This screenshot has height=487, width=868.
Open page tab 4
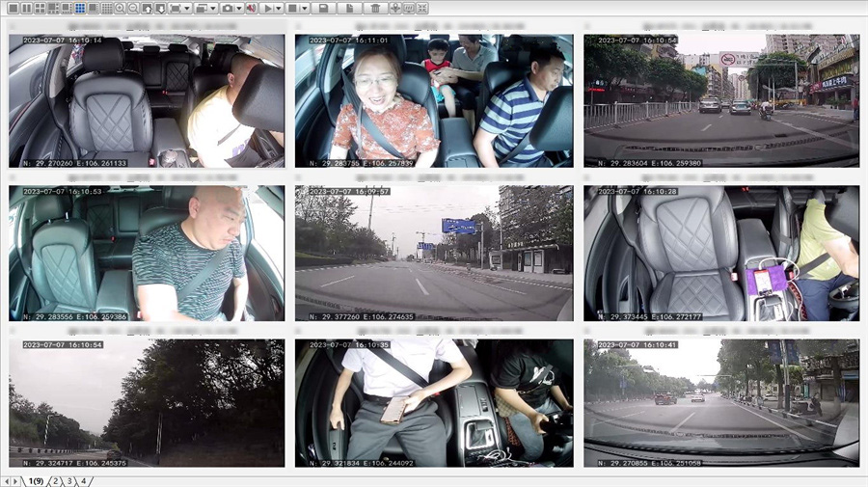click(84, 481)
